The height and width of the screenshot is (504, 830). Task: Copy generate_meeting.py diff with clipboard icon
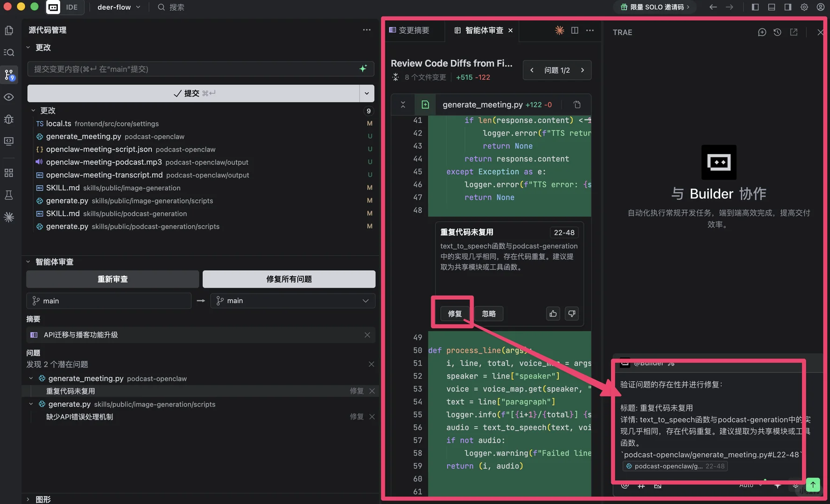[577, 105]
